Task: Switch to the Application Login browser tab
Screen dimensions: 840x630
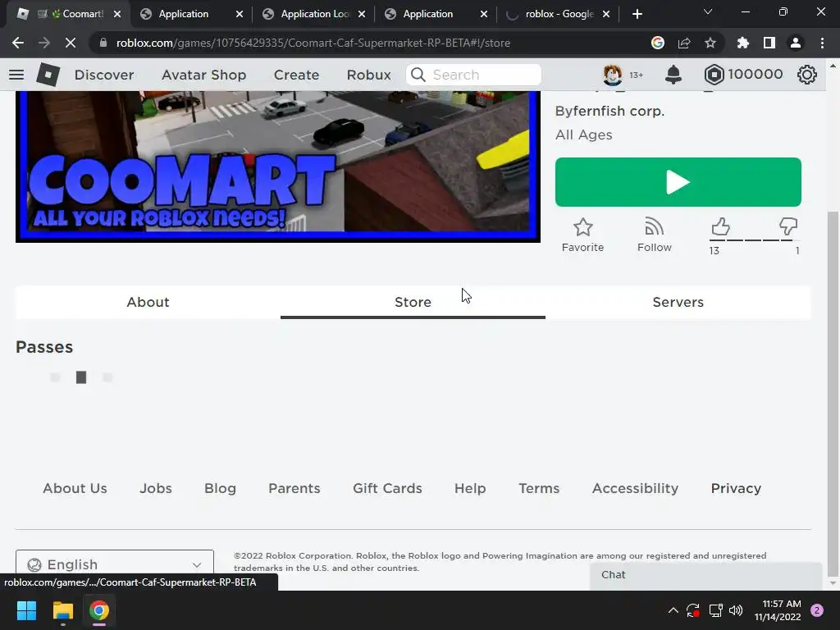Action: [313, 14]
